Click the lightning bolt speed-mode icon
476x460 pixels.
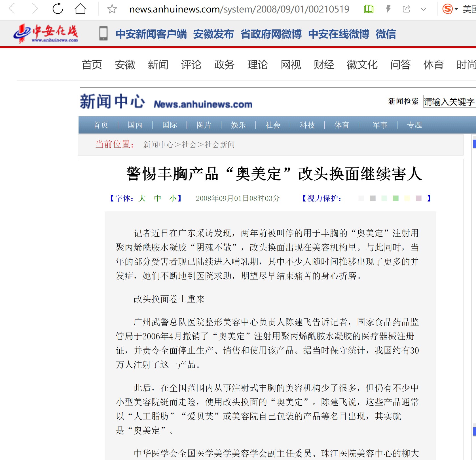tap(388, 9)
